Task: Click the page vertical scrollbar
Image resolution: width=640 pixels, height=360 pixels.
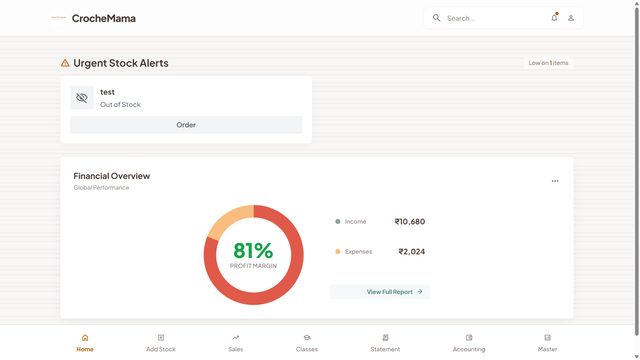Action: (636, 171)
